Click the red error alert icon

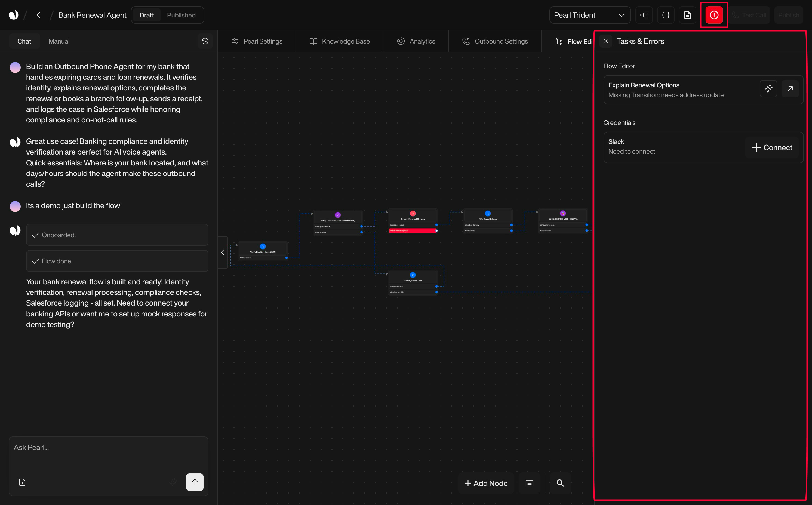point(714,15)
